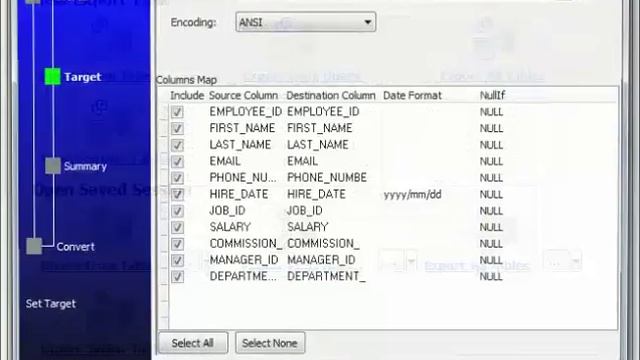Select source column DEPARTME... cell

[x=243, y=276]
